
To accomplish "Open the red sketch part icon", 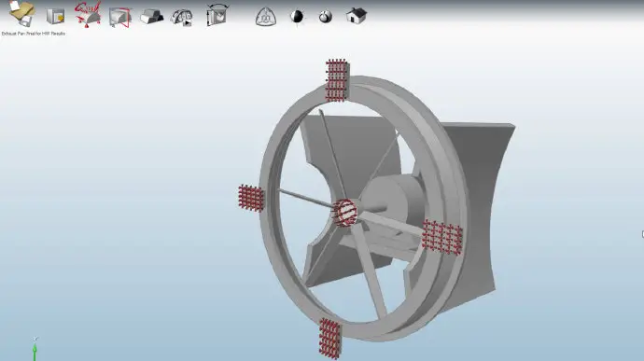I will [x=88, y=15].
